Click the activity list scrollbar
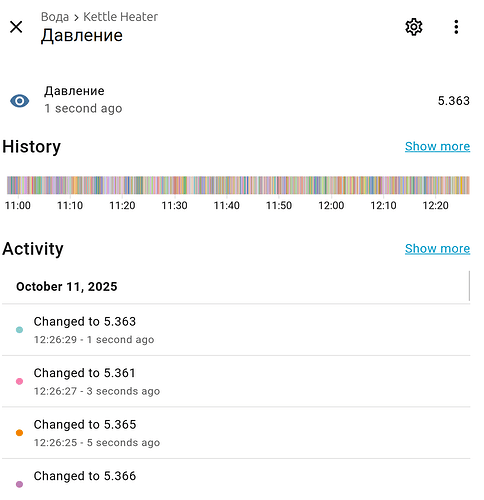Image resolution: width=484 pixels, height=500 pixels. [x=469, y=286]
